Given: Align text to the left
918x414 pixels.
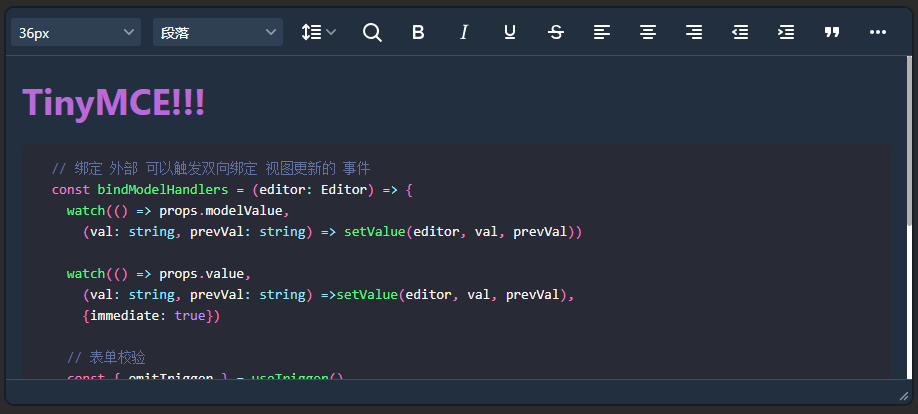Looking at the screenshot, I should 602,32.
